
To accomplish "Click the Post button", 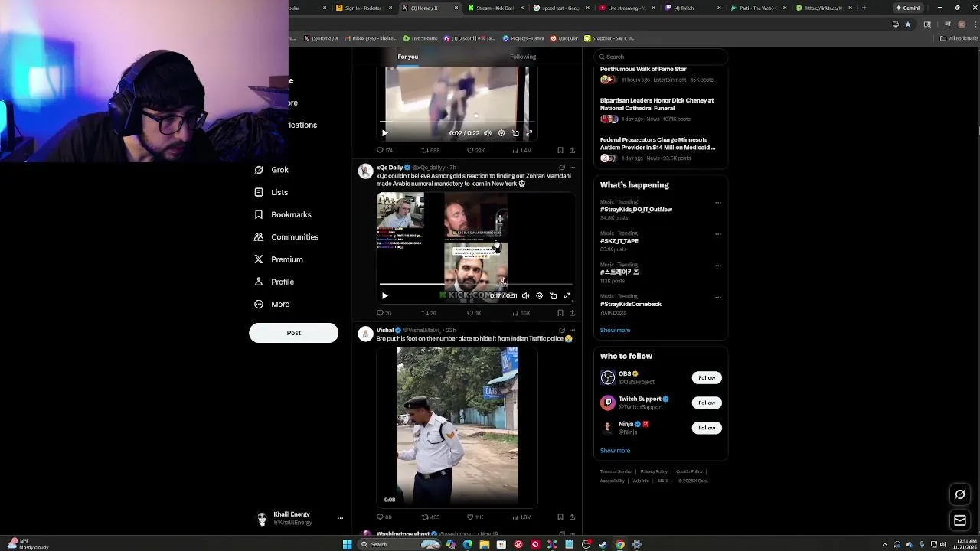I will pos(293,333).
